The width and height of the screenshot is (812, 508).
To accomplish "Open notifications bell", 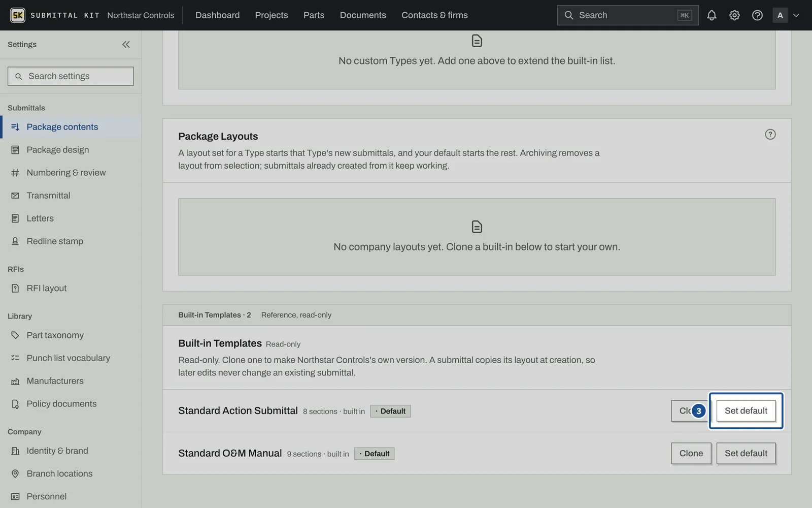I will coord(712,15).
